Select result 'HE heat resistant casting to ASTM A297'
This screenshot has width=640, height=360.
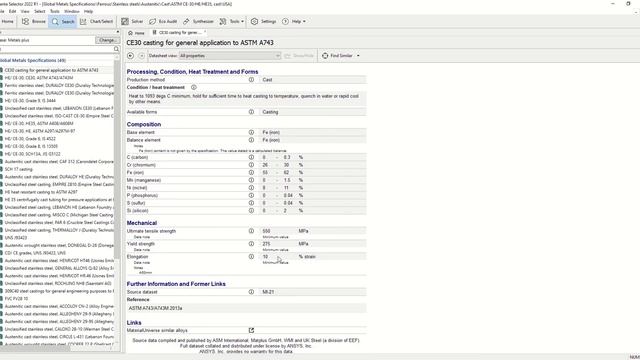click(x=41, y=192)
